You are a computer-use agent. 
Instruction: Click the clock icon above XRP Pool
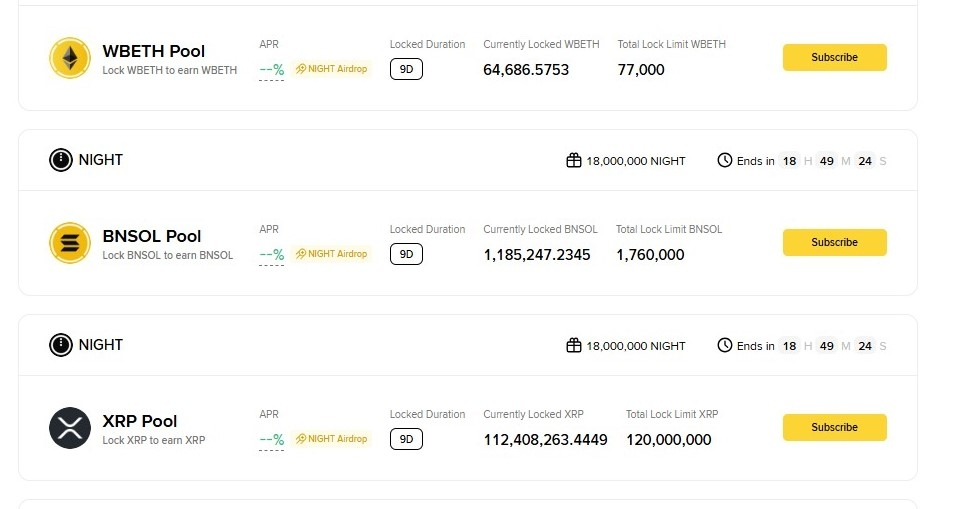tap(725, 346)
